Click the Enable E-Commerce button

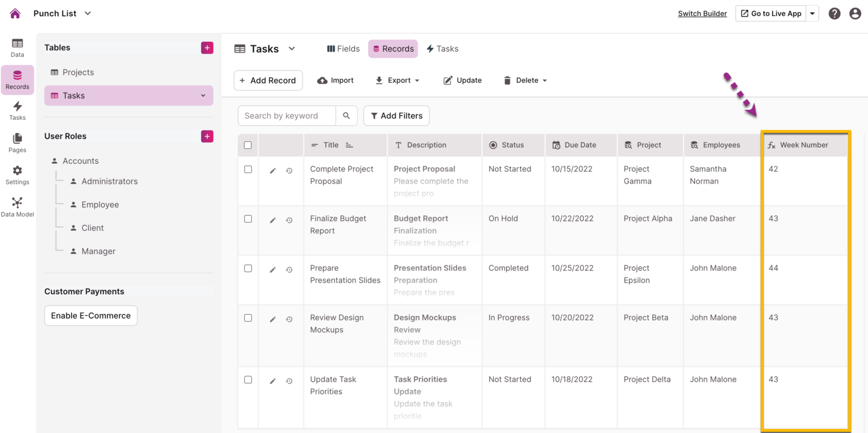(x=91, y=315)
